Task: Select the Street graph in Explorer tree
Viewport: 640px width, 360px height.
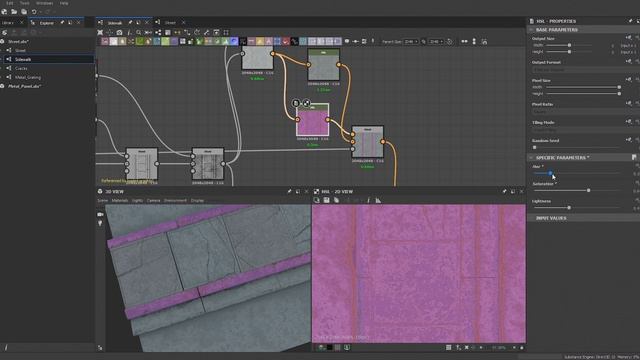Action: coord(20,50)
